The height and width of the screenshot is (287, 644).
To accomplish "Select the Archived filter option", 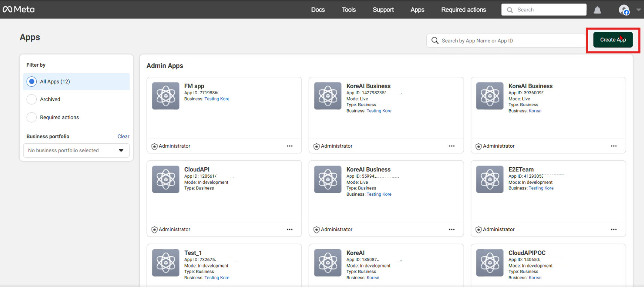I will (x=32, y=99).
